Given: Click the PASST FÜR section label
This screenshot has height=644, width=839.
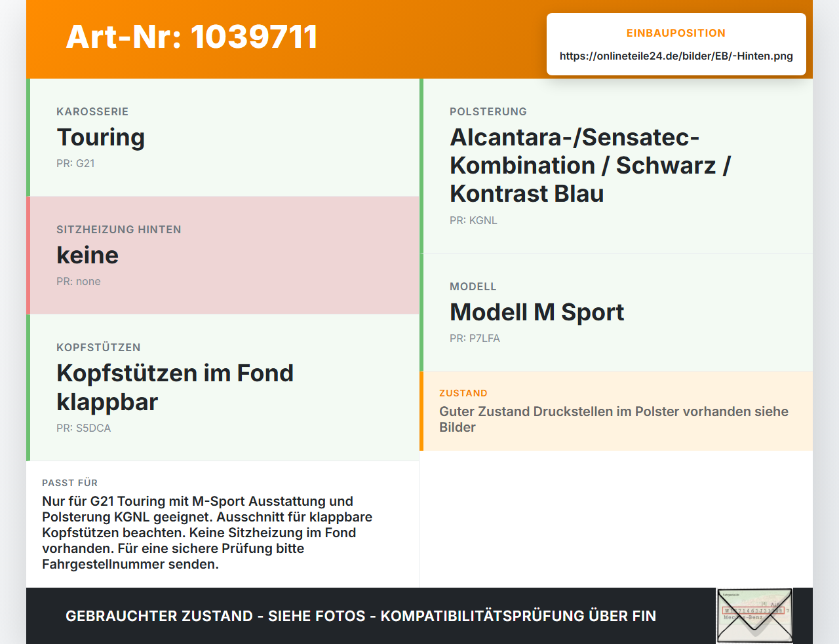Looking at the screenshot, I should [69, 483].
